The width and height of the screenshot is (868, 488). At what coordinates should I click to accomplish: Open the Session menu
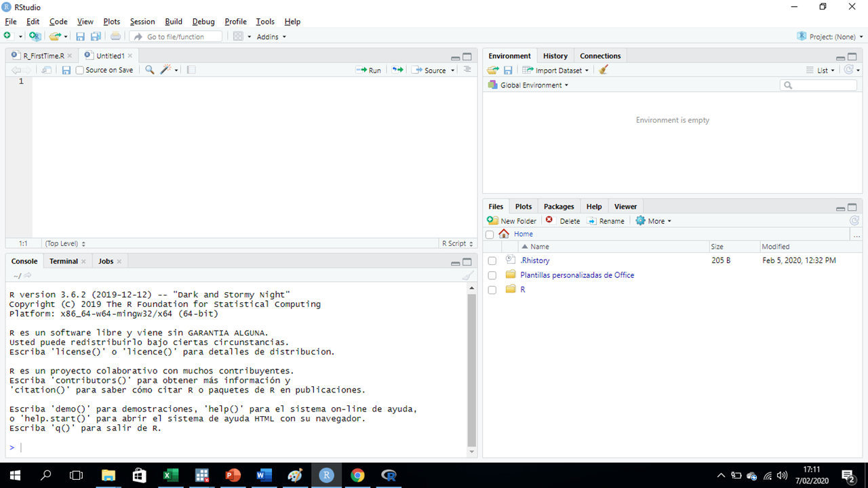pos(142,22)
